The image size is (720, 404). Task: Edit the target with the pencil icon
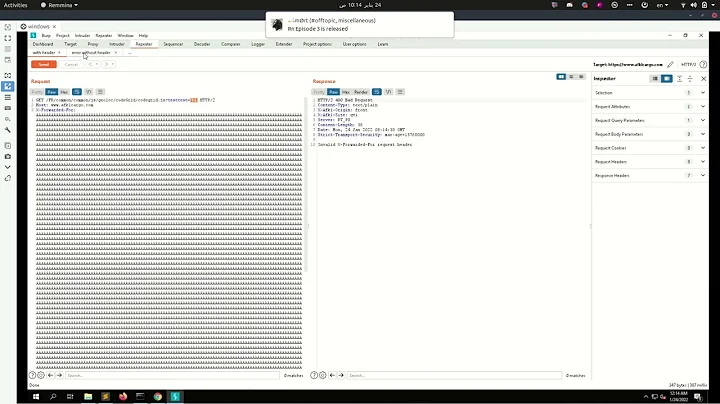tap(670, 65)
